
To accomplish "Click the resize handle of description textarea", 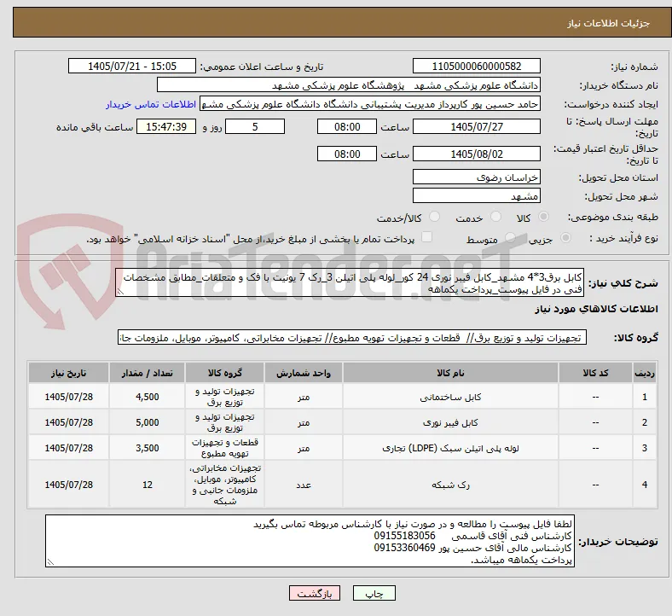I will click(x=120, y=292).
